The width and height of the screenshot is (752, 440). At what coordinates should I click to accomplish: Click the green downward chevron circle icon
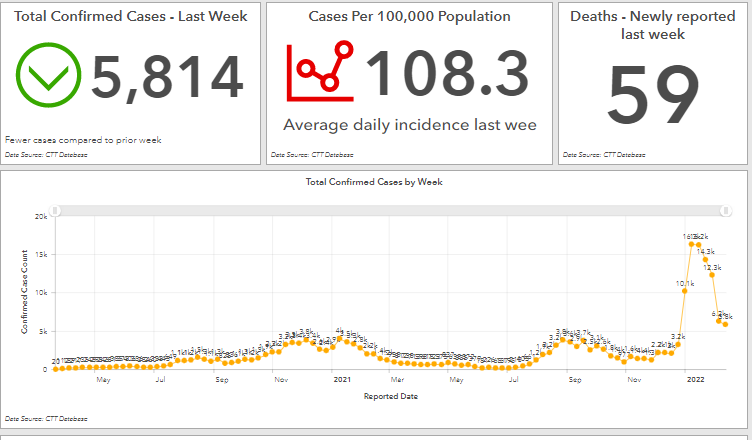tap(48, 76)
